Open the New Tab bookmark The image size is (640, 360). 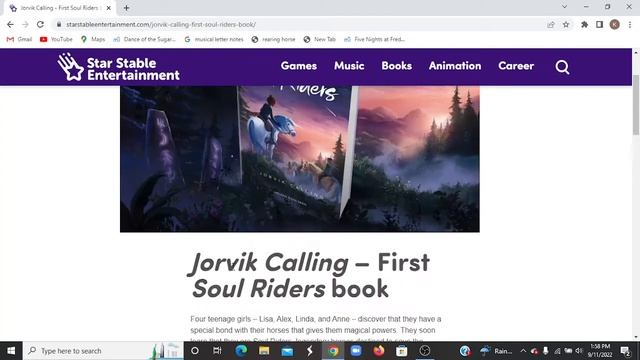(319, 39)
